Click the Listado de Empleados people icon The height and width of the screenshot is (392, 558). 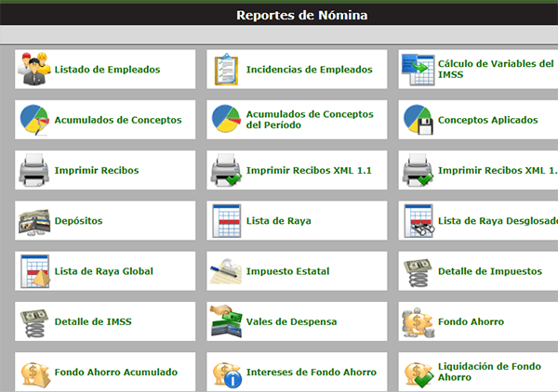coord(35,70)
